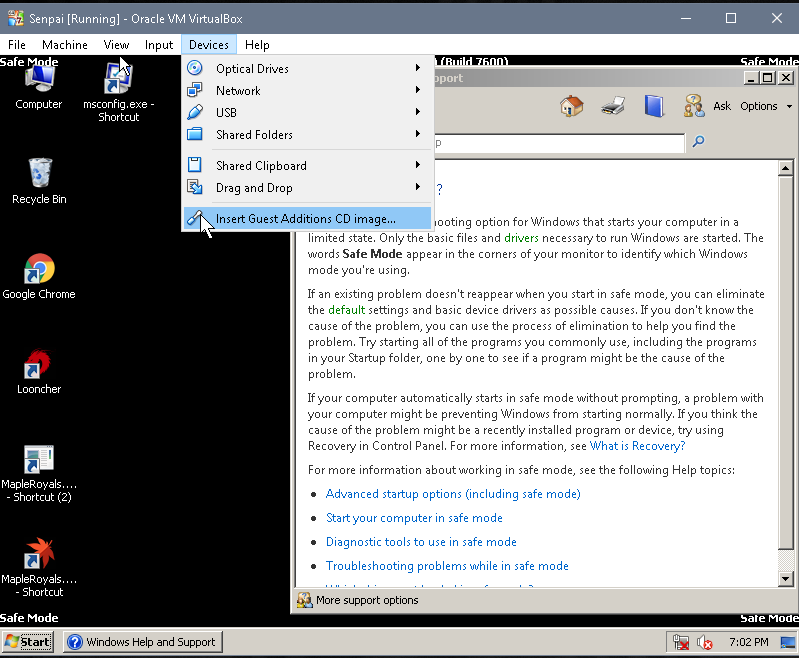The image size is (799, 658).
Task: Open the VirtualBox Help menu
Action: coord(257,45)
